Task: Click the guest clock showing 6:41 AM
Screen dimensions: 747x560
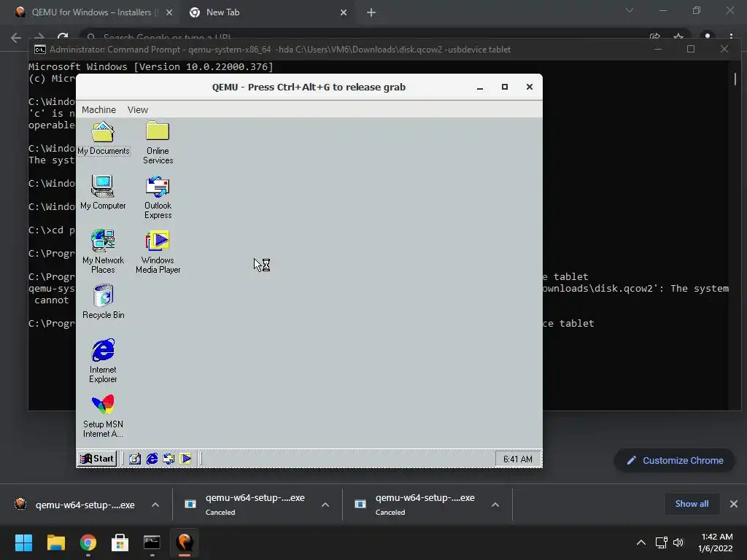Action: tap(518, 459)
